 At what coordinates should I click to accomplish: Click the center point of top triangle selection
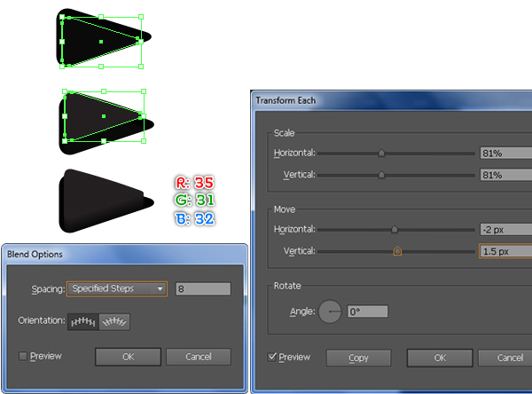point(101,42)
